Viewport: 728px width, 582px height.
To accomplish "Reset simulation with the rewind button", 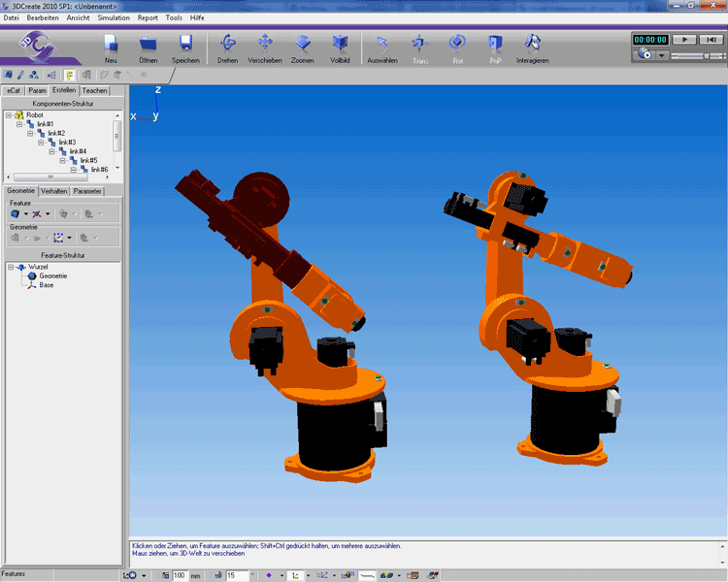I will tap(711, 39).
